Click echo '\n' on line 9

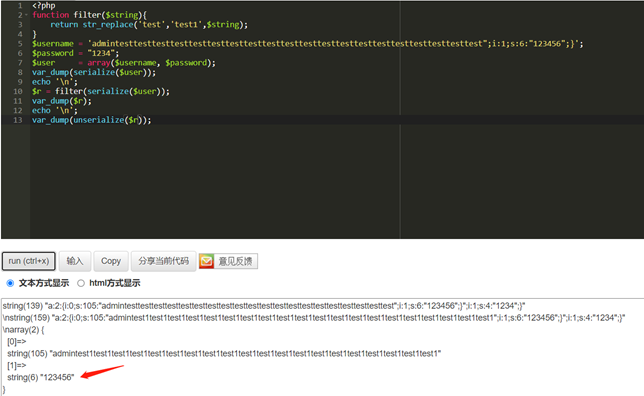click(55, 82)
